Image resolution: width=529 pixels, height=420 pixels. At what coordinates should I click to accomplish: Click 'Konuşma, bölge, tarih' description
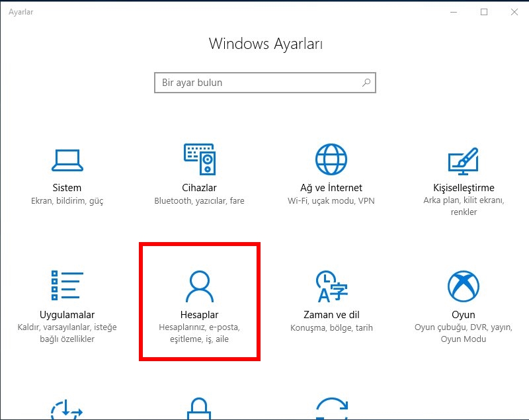coord(331,328)
